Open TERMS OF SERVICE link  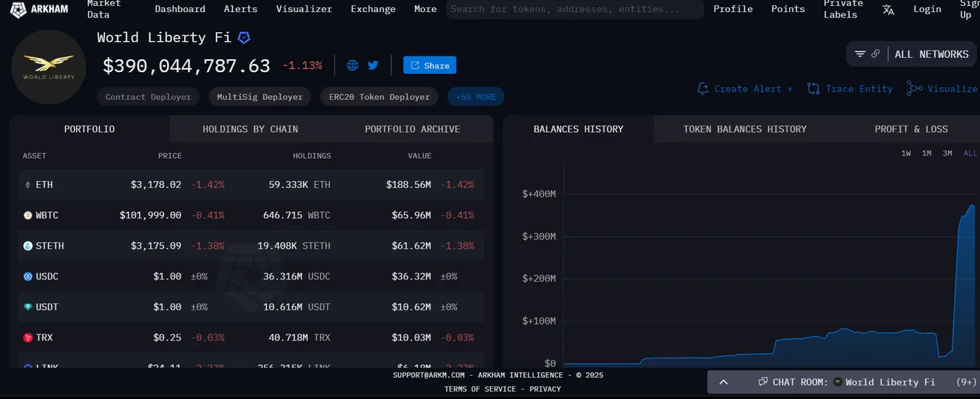pos(480,389)
